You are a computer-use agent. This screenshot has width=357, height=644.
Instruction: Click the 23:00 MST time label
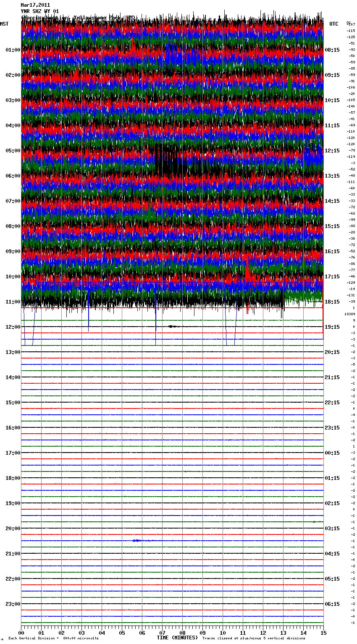tap(13, 604)
